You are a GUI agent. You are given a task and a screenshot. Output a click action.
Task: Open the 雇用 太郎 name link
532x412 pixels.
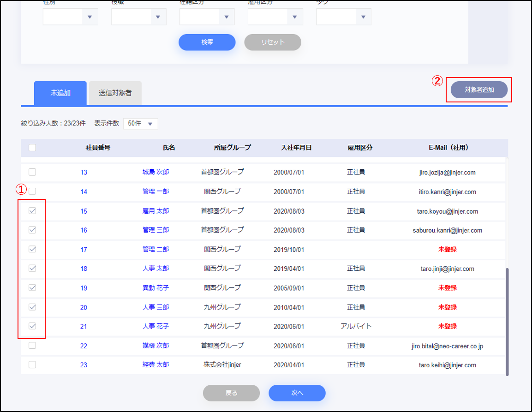(156, 211)
